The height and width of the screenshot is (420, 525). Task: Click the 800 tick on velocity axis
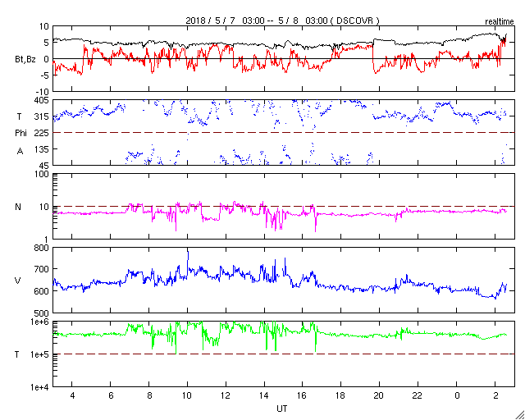pos(42,248)
